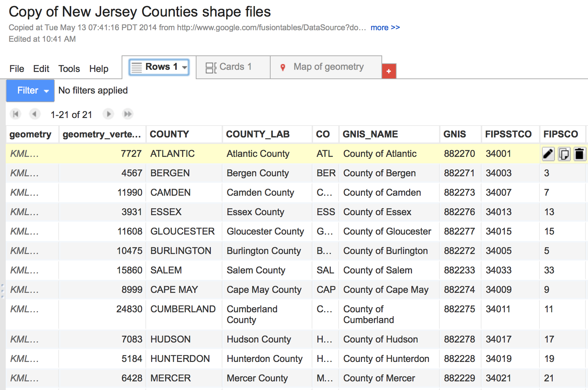Switch to the Cards 1 tab
The width and height of the screenshot is (588, 390).
click(x=233, y=67)
